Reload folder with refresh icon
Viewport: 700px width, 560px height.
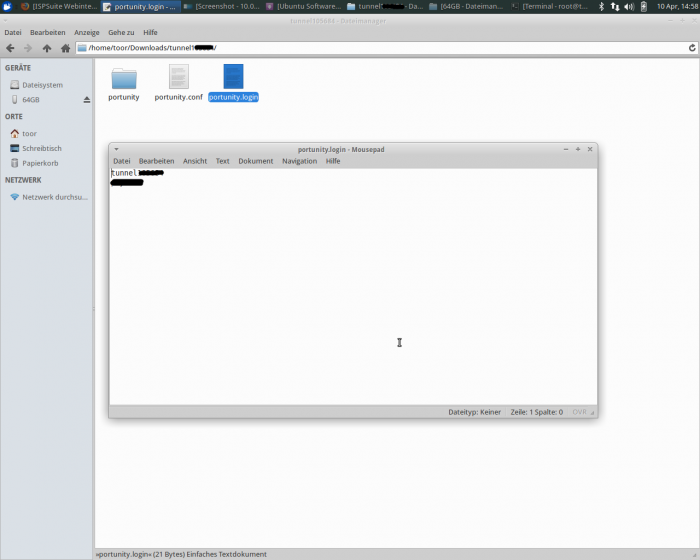click(692, 48)
